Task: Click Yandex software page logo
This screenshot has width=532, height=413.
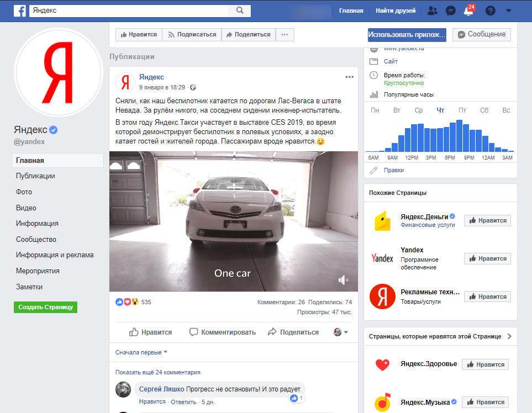Action: tap(382, 258)
